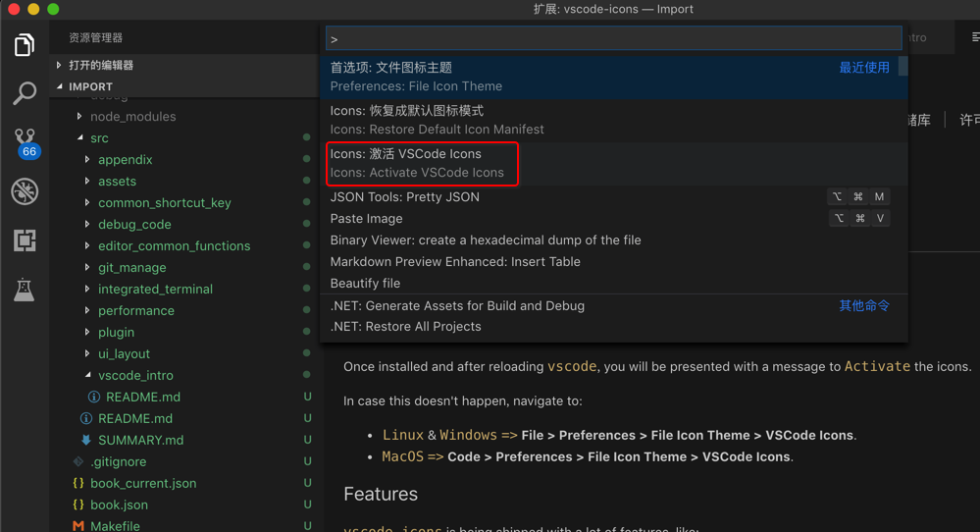980x532 pixels.
Task: Expand the editor_common_functions folder
Action: pos(87,245)
